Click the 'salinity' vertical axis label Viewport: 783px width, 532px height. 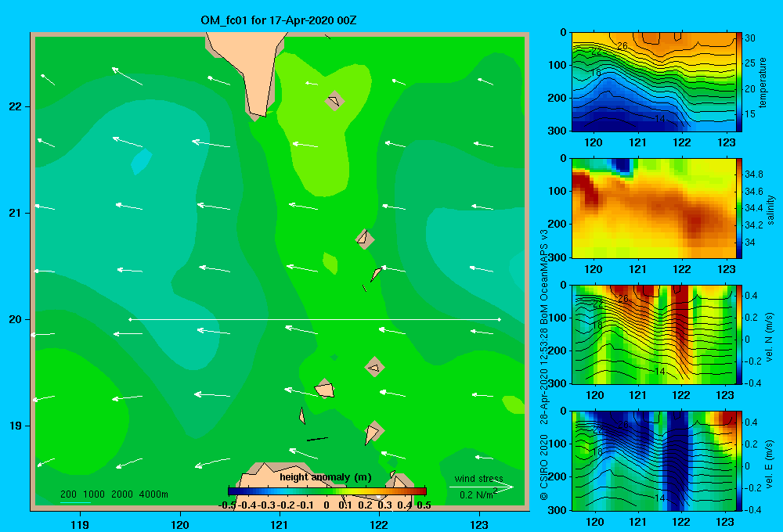770,210
